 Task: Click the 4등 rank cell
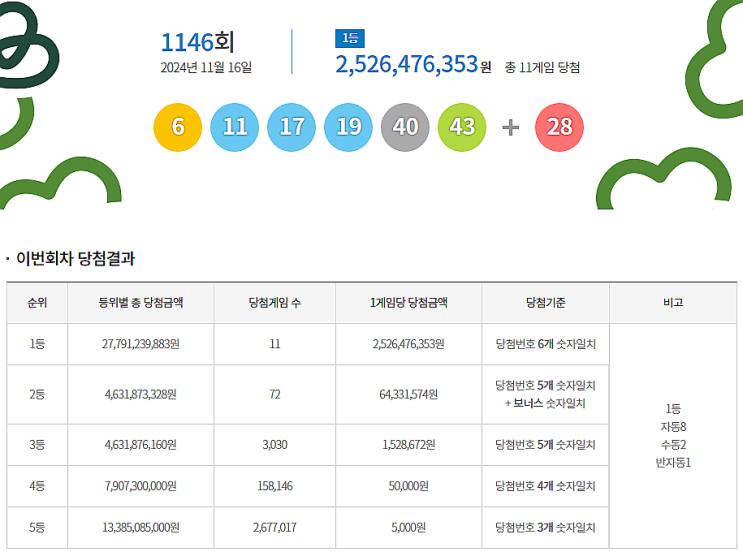37,486
